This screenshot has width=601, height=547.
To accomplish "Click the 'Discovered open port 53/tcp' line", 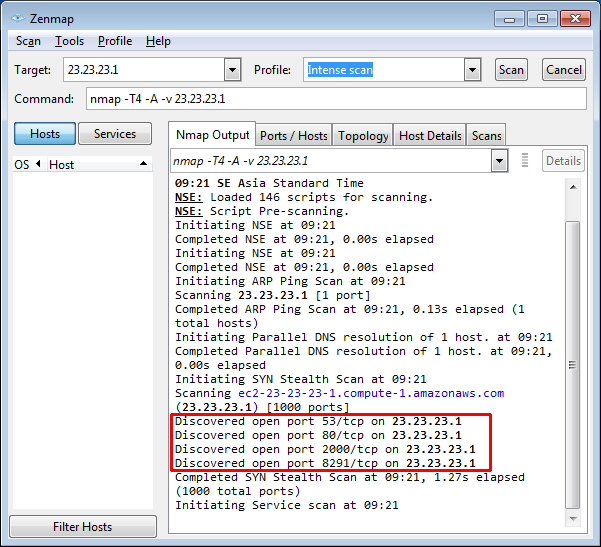I will 318,421.
